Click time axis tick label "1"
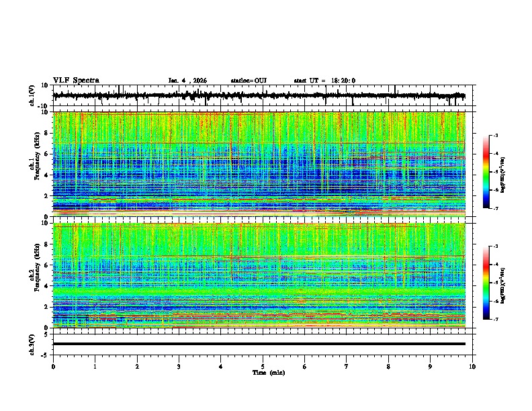 [x=95, y=367]
